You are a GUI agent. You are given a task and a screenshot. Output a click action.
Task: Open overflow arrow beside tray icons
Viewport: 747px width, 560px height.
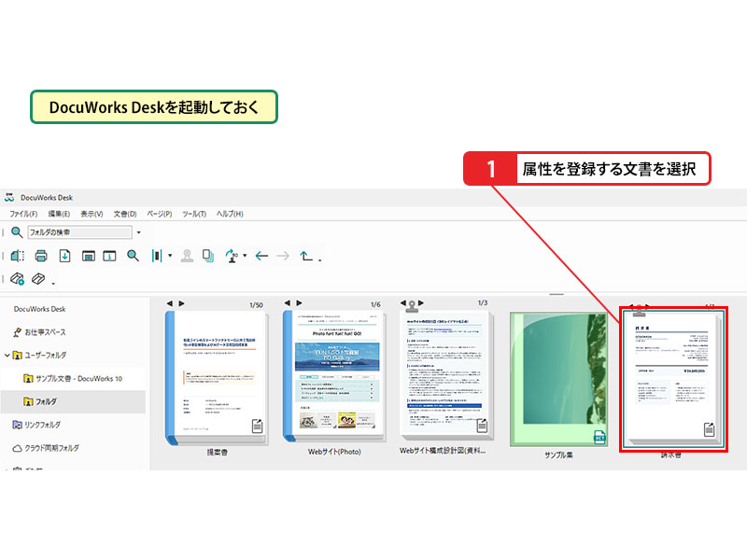[x=53, y=284]
